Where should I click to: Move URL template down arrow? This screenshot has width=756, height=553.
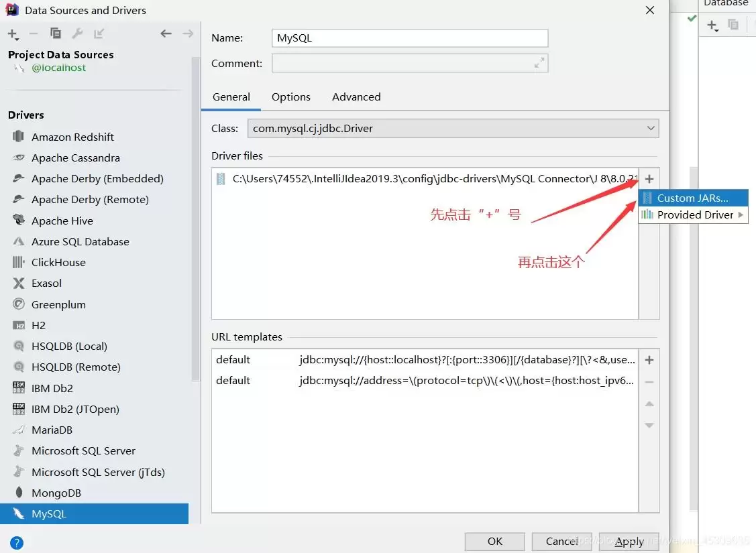coord(649,426)
